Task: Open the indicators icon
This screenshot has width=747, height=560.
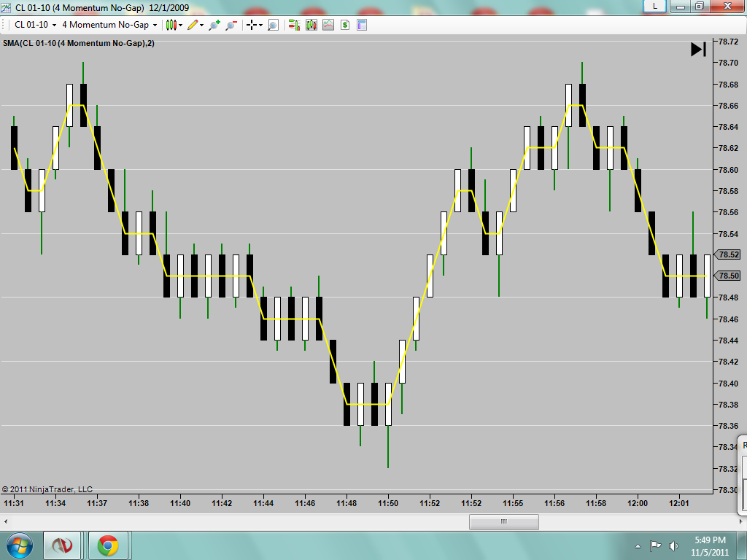Action: click(x=328, y=25)
